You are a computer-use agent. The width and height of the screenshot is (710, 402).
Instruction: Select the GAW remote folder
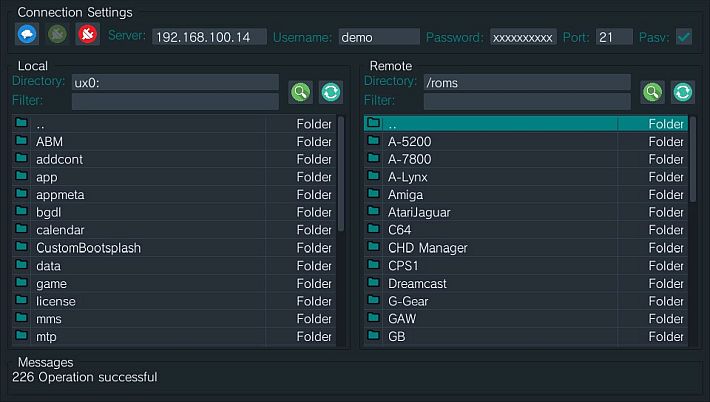[526, 318]
